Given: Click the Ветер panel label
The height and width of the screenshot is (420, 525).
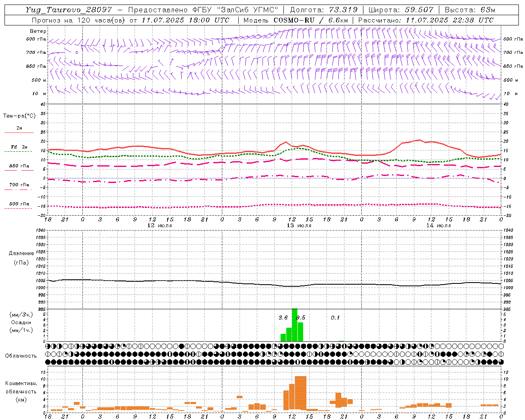Looking at the screenshot, I should tap(38, 31).
